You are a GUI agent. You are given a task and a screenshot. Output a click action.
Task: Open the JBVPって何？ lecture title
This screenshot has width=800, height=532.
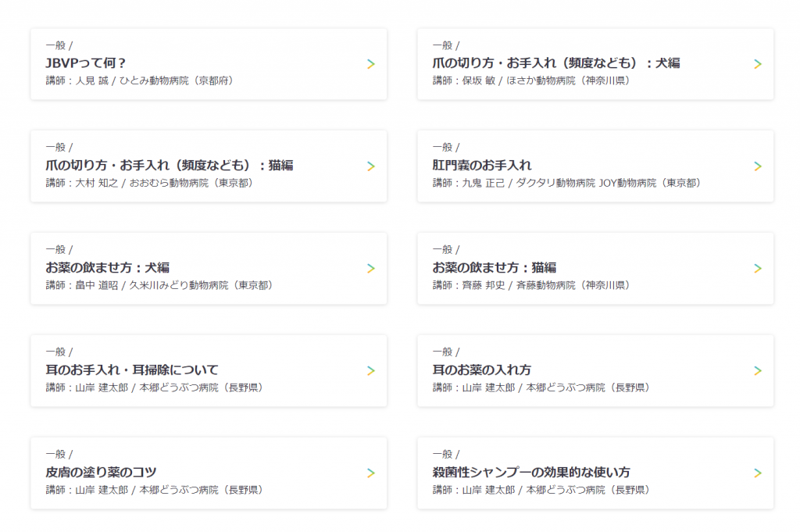coord(86,63)
